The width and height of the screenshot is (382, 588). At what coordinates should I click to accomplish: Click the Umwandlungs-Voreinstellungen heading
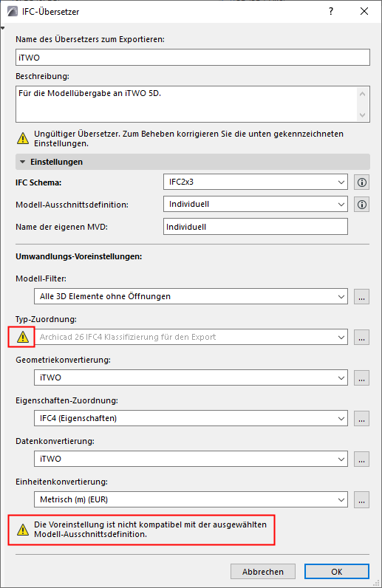pyautogui.click(x=79, y=256)
